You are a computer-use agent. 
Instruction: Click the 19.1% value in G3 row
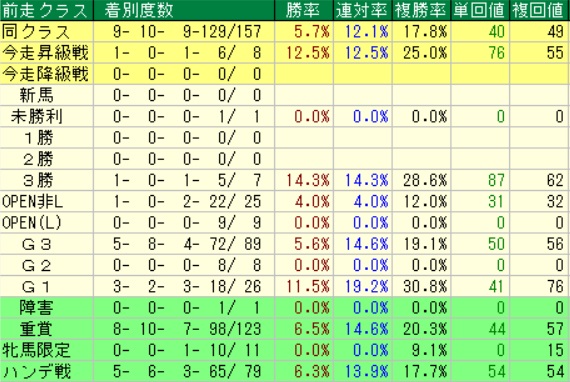click(422, 244)
